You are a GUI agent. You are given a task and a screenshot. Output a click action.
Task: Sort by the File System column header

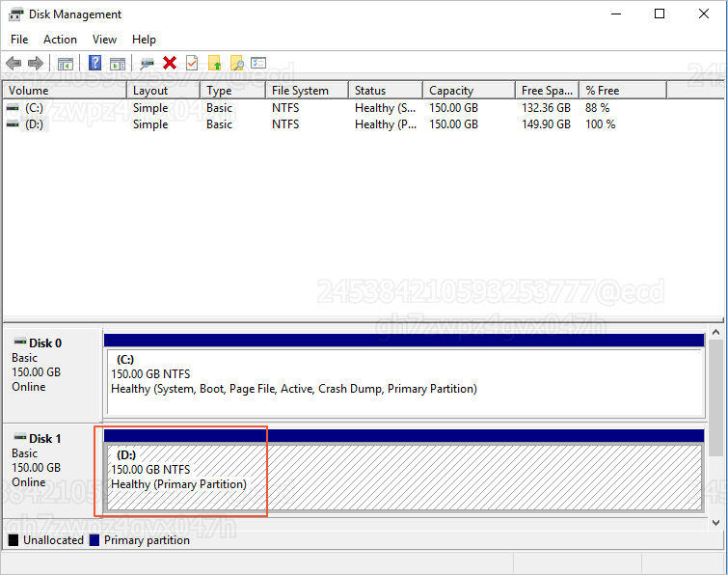(x=308, y=90)
